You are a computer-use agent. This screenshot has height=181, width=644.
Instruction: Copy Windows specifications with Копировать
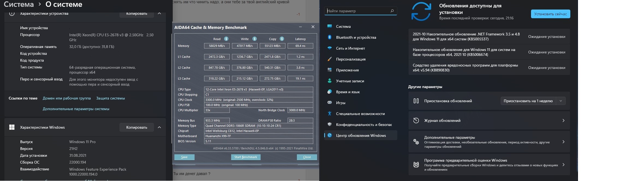(136, 127)
